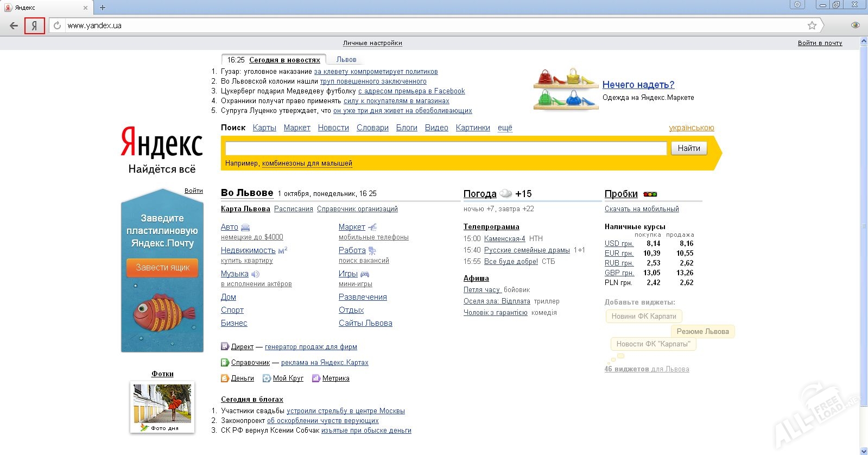Switch the language to українською

[x=691, y=128]
